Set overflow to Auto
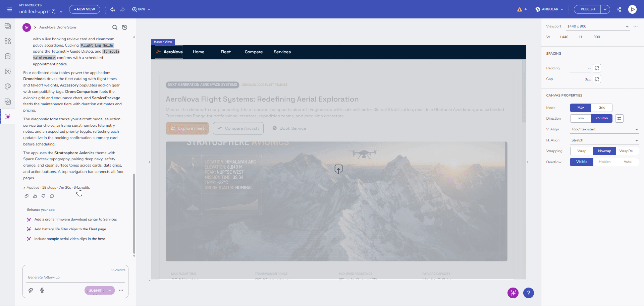The height and width of the screenshot is (306, 644). pos(627,162)
